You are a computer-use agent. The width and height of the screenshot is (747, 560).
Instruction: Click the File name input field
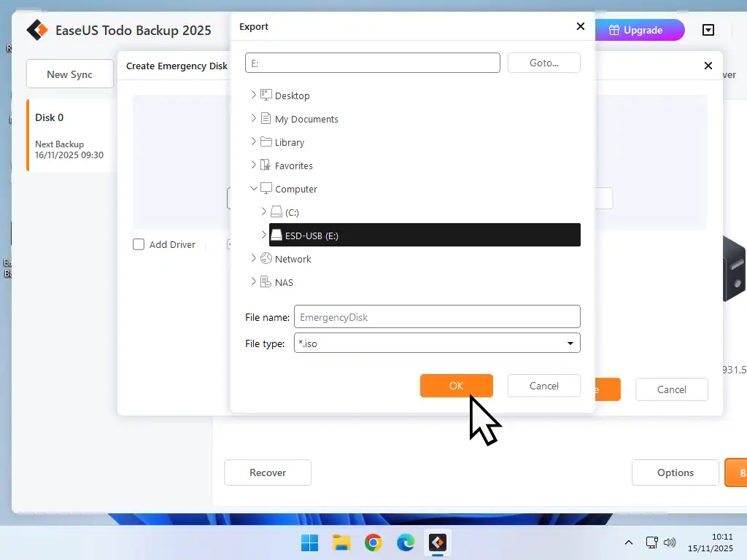436,316
